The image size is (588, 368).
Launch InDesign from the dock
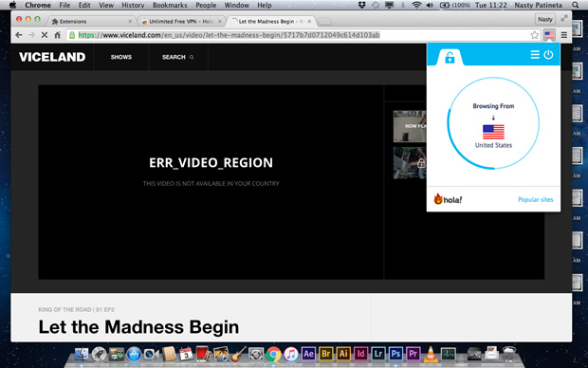pyautogui.click(x=360, y=354)
